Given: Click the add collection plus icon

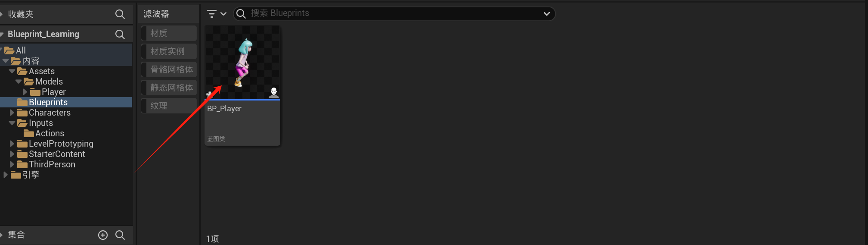Looking at the screenshot, I should (103, 235).
